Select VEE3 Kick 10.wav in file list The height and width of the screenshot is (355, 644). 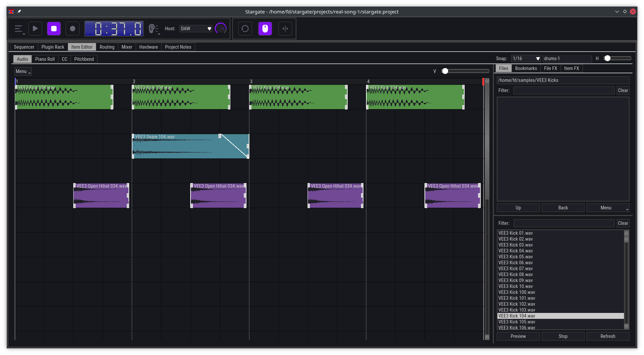(561, 286)
